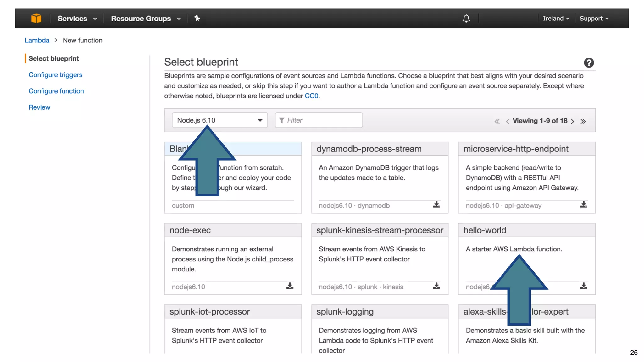644x362 pixels.
Task: Go to the next page of blueprints
Action: [573, 121]
